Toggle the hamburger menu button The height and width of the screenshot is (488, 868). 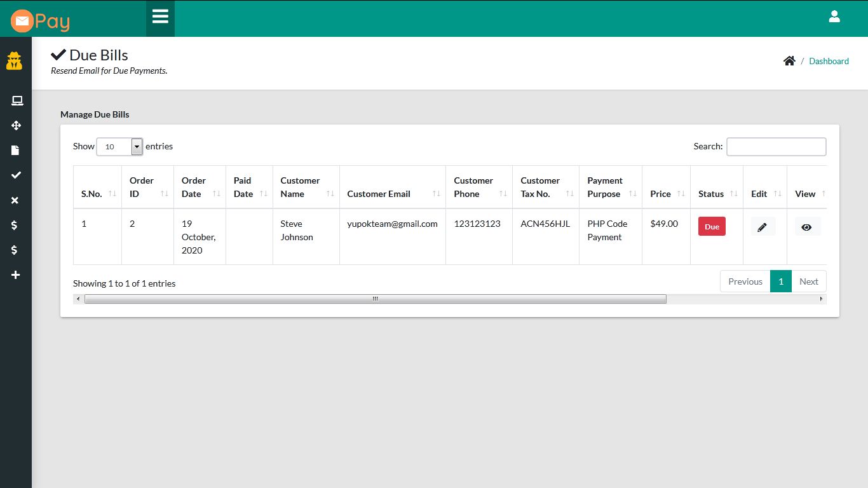point(159,18)
